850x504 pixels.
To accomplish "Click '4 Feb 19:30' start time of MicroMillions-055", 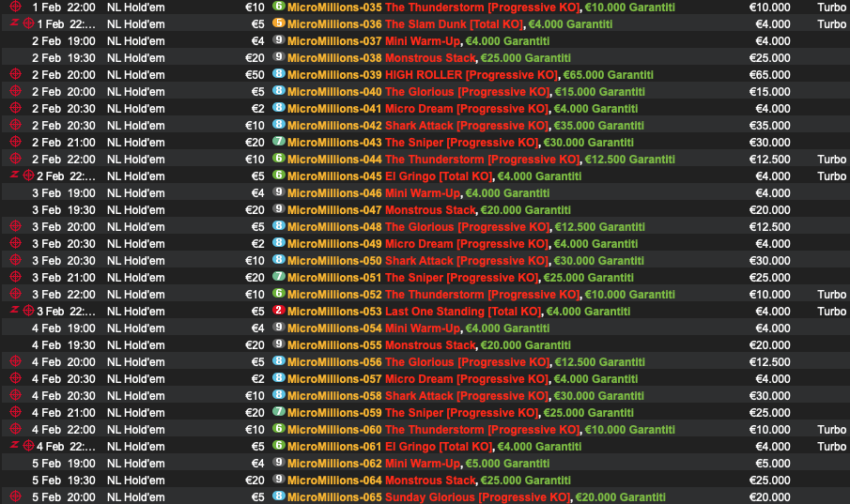I will coord(64,345).
